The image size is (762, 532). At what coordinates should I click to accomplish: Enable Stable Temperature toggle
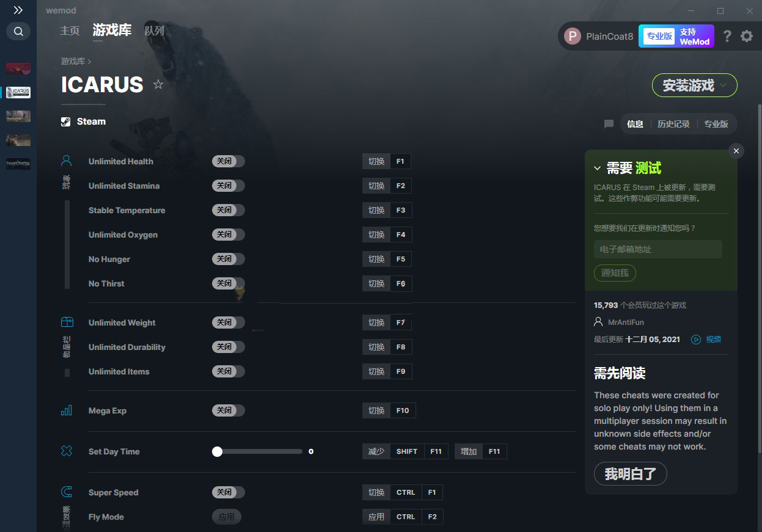point(229,210)
